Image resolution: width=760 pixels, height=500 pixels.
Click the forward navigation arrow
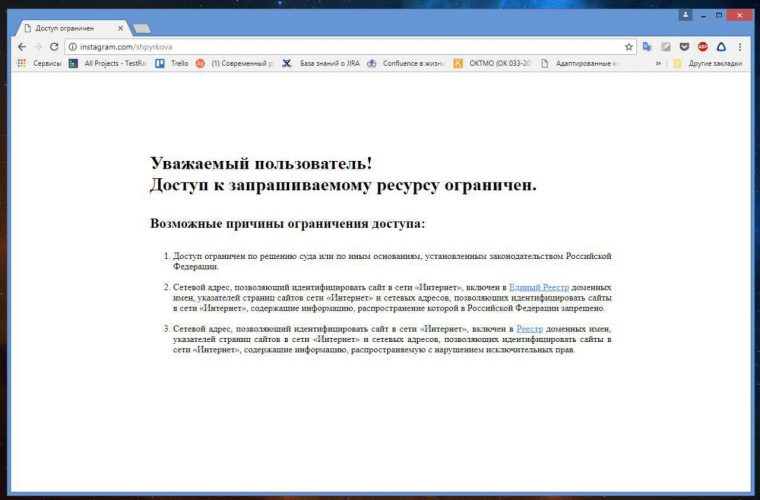pyautogui.click(x=38, y=47)
